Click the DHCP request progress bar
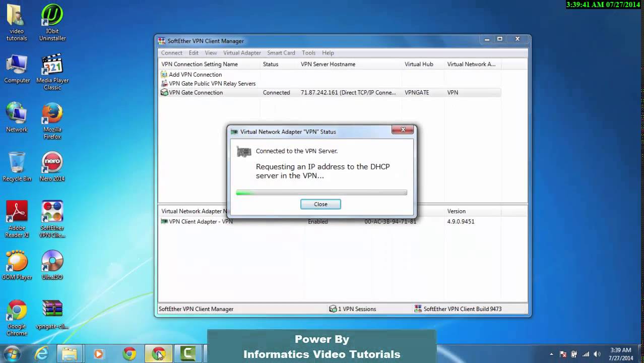 [x=321, y=193]
